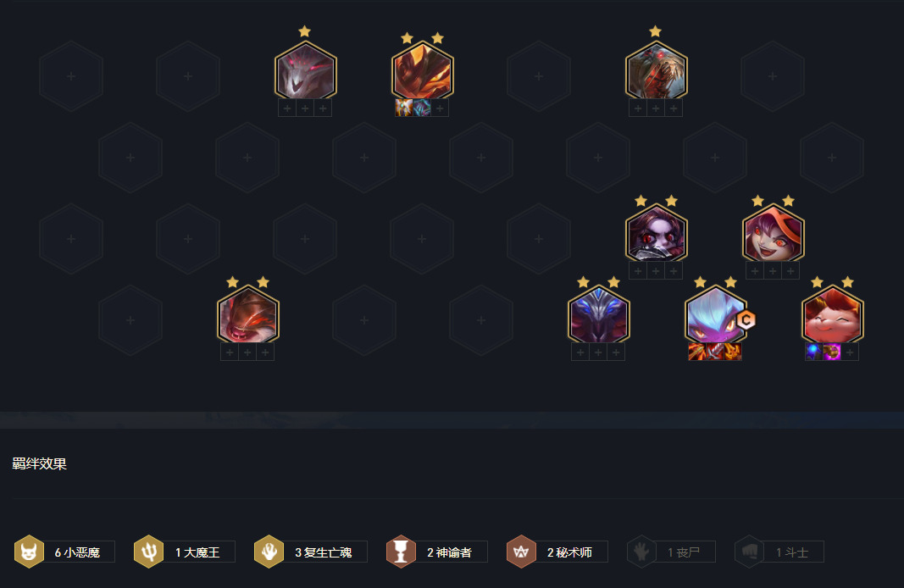Click the orange C carry badge
The width and height of the screenshot is (904, 588).
click(x=746, y=320)
